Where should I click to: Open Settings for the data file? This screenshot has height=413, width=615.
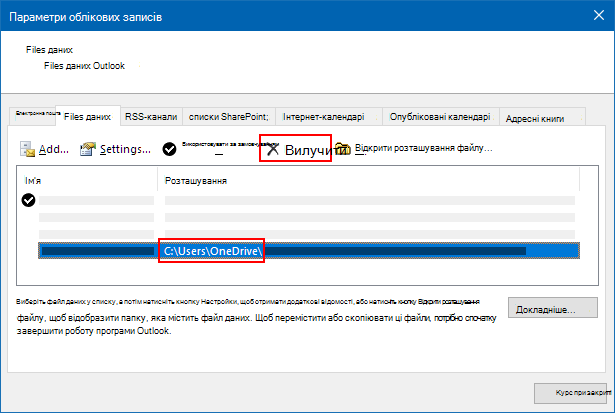[x=115, y=149]
